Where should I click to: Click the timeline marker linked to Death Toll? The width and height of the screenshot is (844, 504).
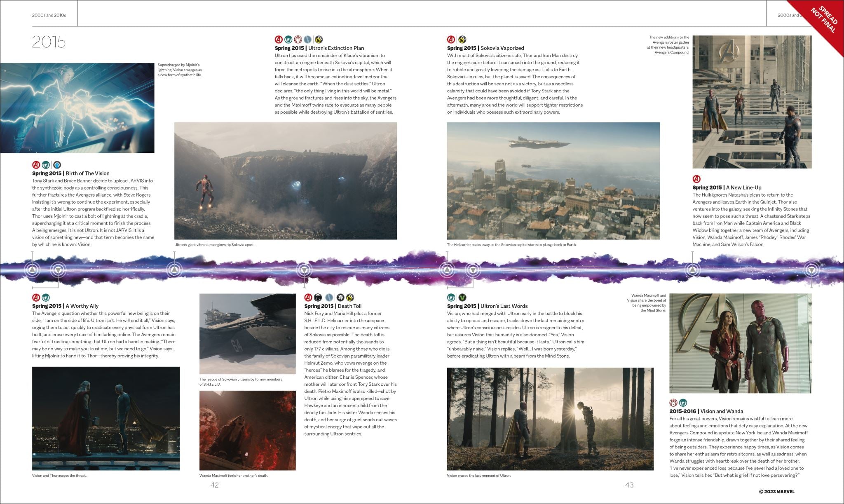pos(304,270)
